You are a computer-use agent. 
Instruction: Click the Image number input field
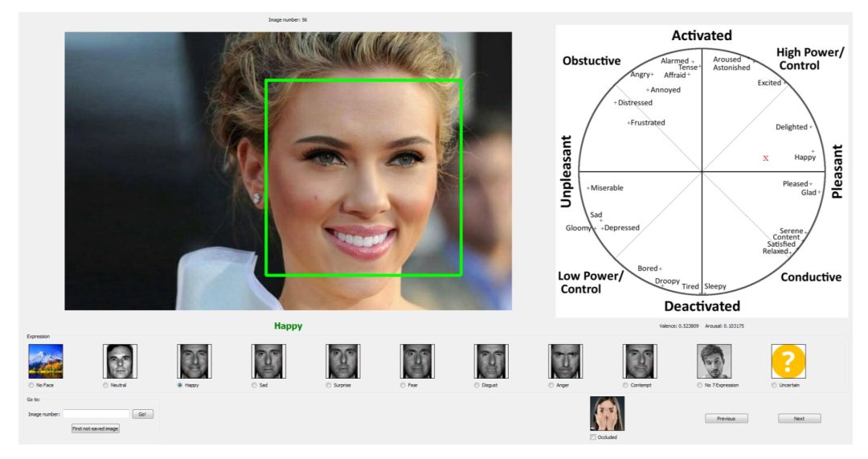coord(96,414)
